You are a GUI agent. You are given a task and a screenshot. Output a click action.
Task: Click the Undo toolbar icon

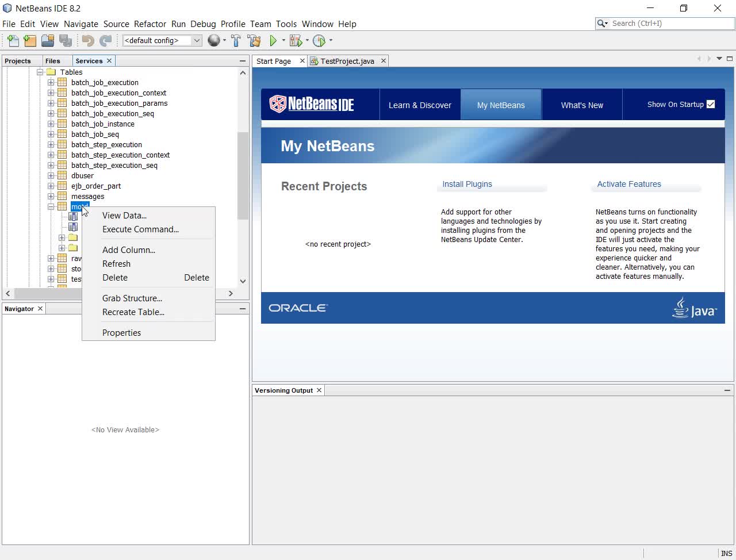pyautogui.click(x=88, y=40)
